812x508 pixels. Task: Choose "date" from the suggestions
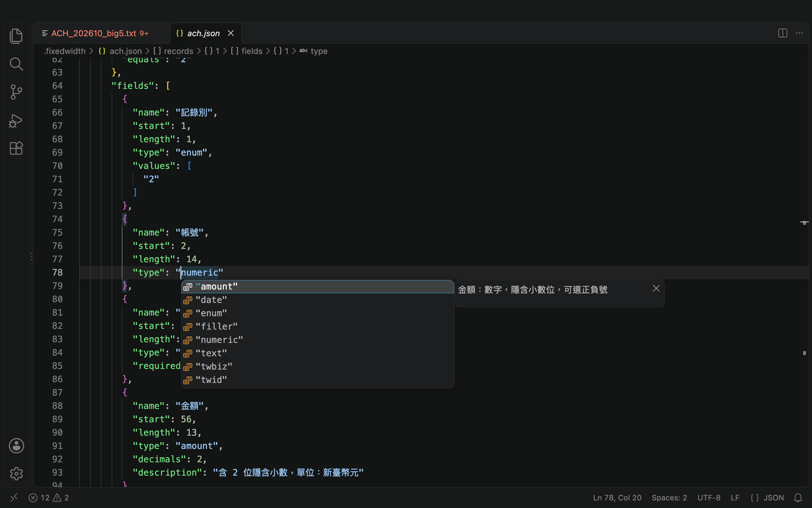click(318, 300)
